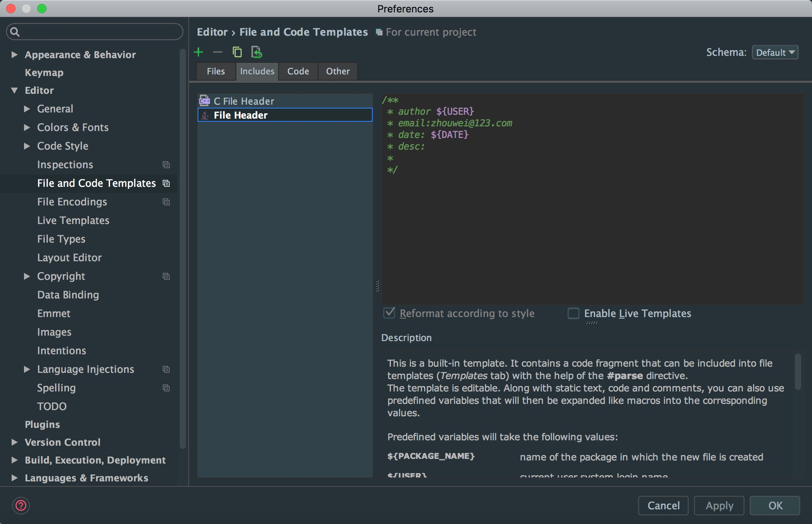Open the Schema Default dropdown
The width and height of the screenshot is (812, 524).
point(775,52)
